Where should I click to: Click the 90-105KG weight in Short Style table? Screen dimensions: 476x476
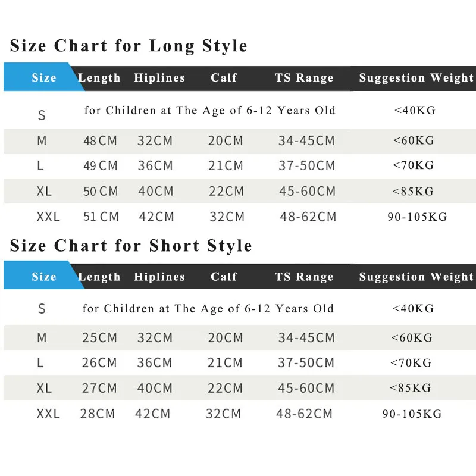coord(412,414)
